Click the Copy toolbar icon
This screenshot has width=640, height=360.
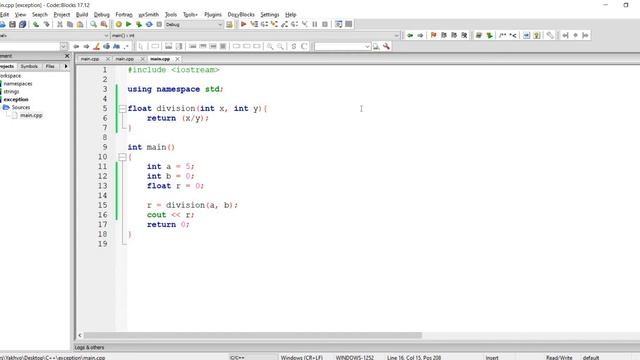[x=70, y=24]
